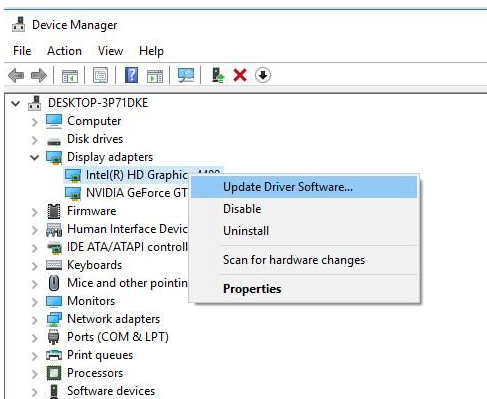Expand the Computer category

click(x=34, y=122)
